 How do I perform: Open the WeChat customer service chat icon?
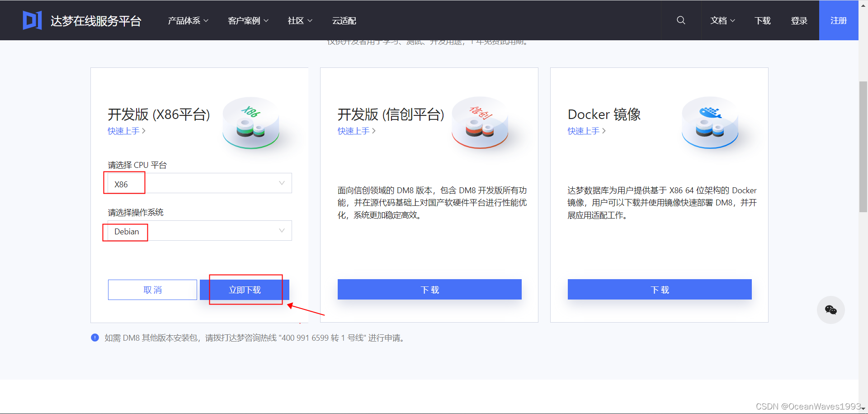(831, 310)
